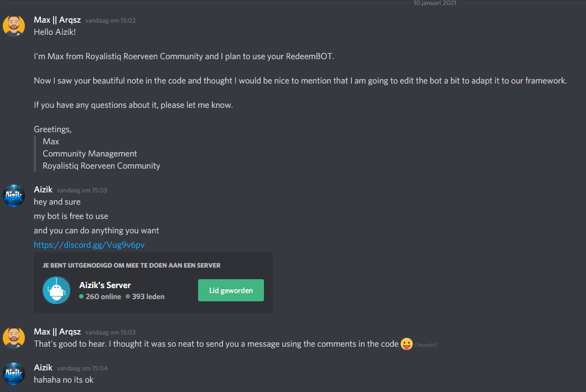
Task: Click the 'Aizik' username above 'hahaha no its ok'
Action: [x=43, y=368]
